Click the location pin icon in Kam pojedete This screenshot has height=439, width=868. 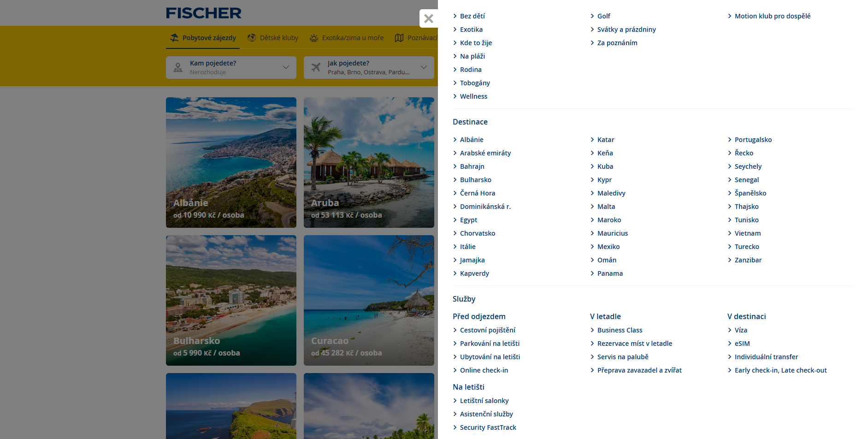(x=178, y=68)
